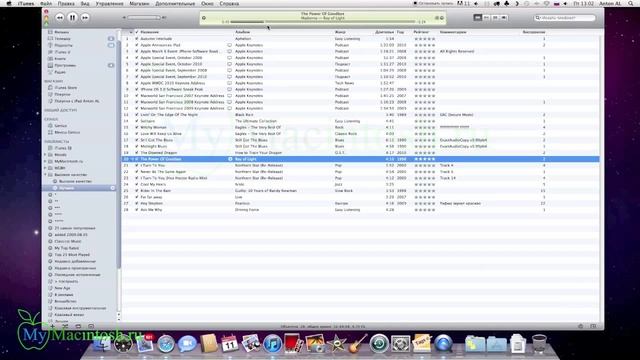The image size is (640, 360).
Task: Click the add playlist plus button
Action: click(52, 327)
